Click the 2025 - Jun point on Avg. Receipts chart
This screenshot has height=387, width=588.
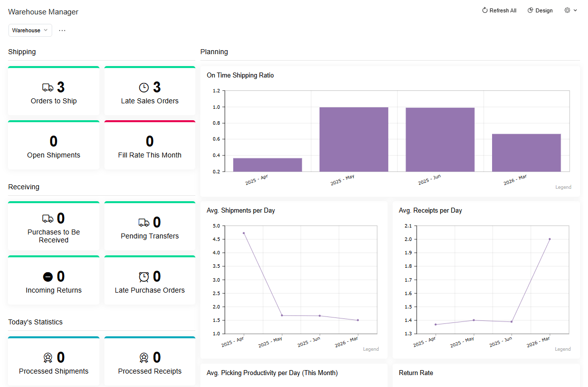point(511,321)
